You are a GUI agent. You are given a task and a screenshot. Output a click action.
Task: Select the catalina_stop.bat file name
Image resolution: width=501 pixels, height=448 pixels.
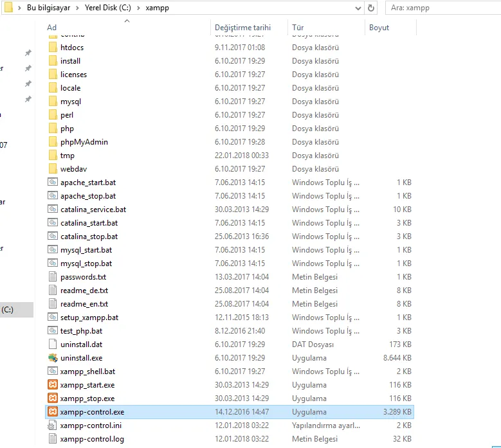click(89, 237)
